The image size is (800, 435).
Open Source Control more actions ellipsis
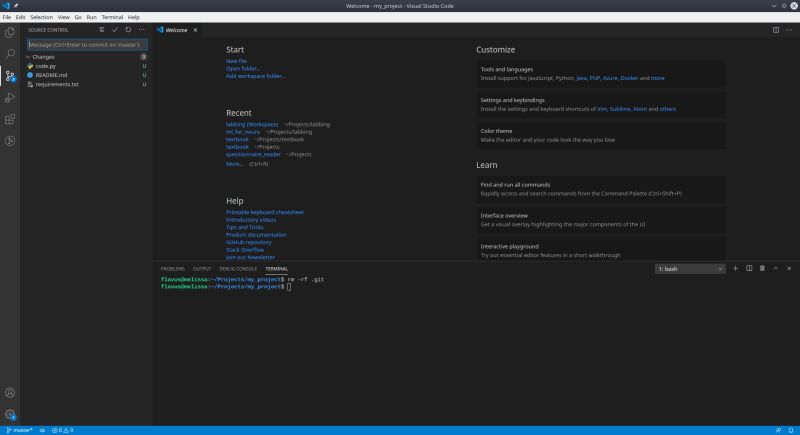click(x=141, y=30)
